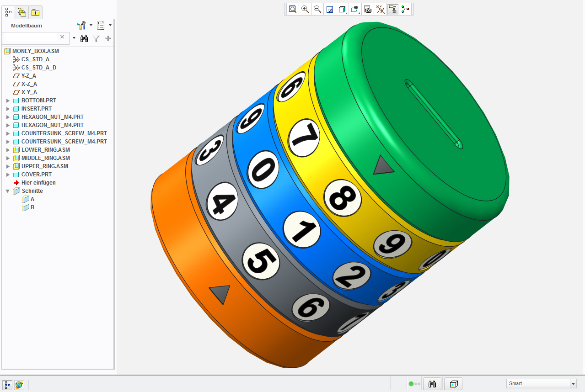Viewport: 585px width, 392px height.
Task: Click the green regeneration status light
Action: point(411,384)
